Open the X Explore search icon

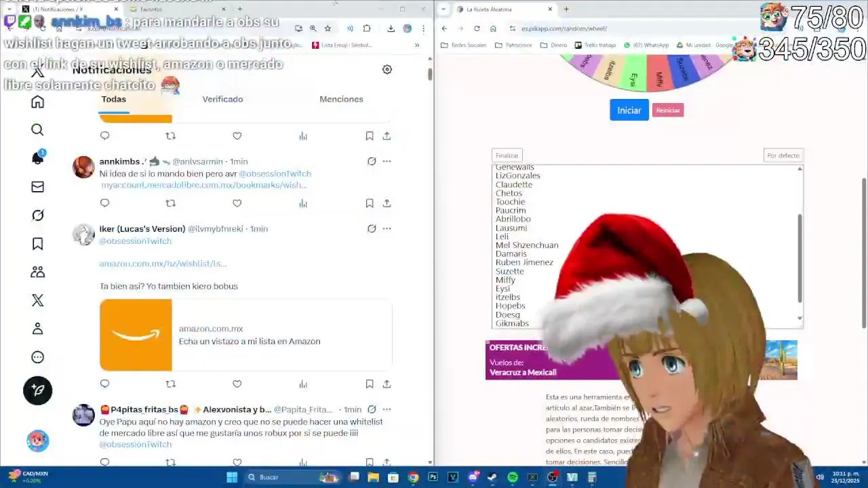pos(37,130)
